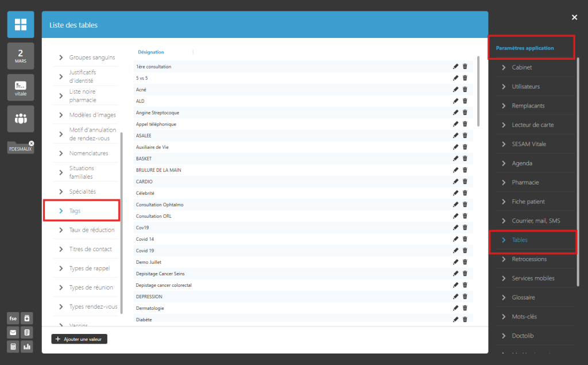Delete the CARDIO tag with trash icon
The image size is (588, 365).
click(x=465, y=182)
